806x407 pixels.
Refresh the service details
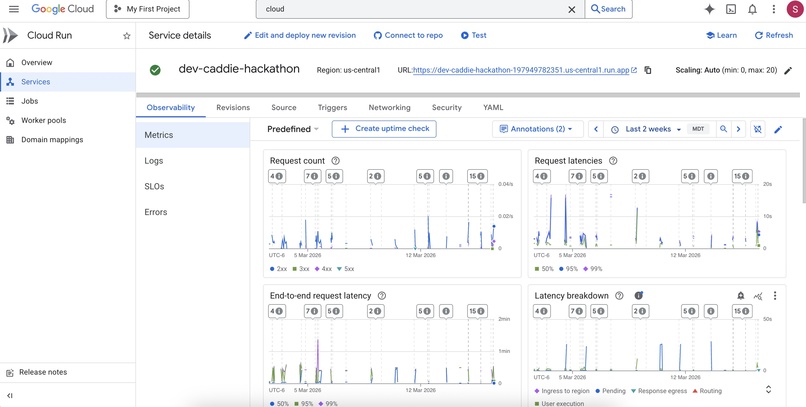(774, 35)
